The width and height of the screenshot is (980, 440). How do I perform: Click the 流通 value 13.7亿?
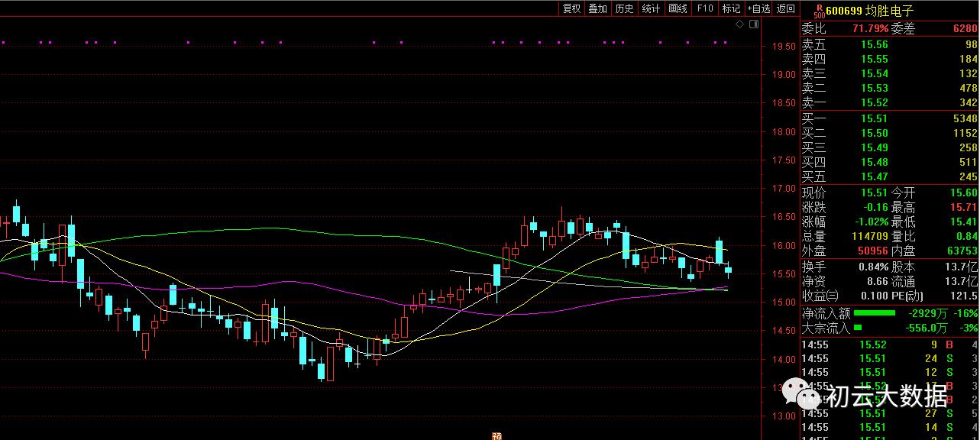pos(962,282)
